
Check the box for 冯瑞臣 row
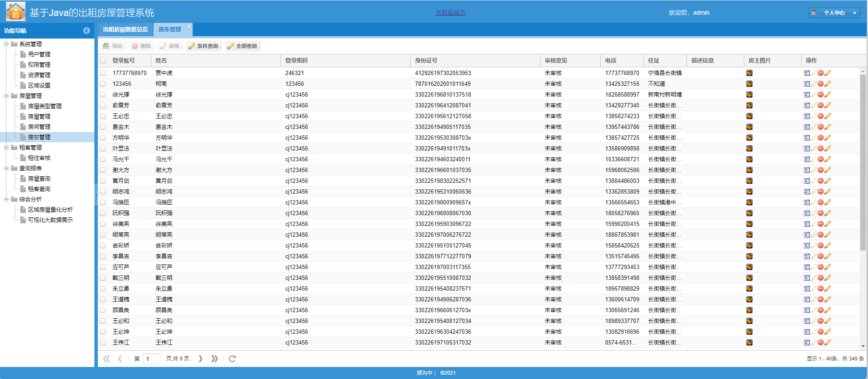click(103, 202)
